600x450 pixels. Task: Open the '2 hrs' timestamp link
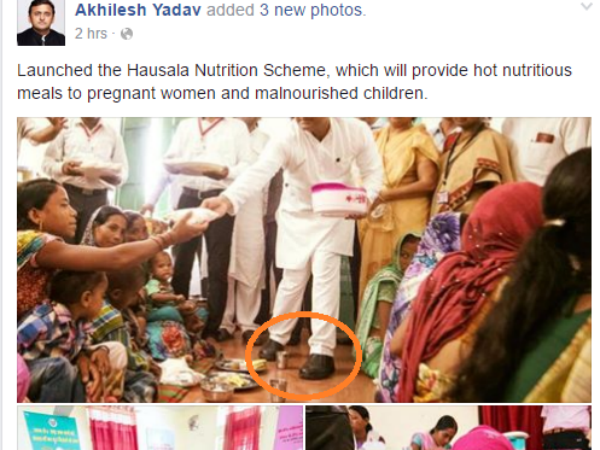tap(91, 34)
